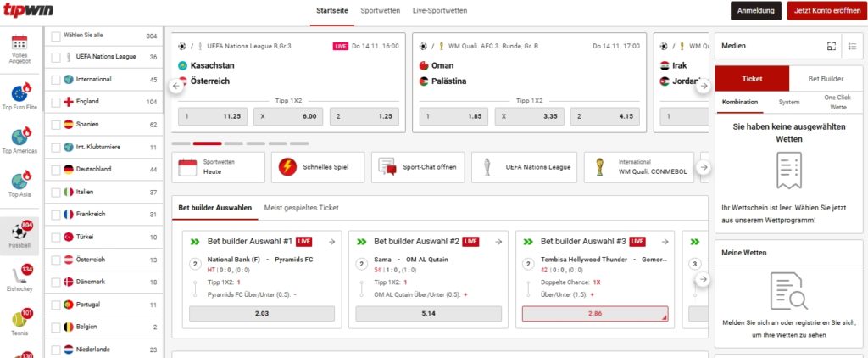Select the first carousel page indicator
The height and width of the screenshot is (358, 868).
pyautogui.click(x=181, y=143)
